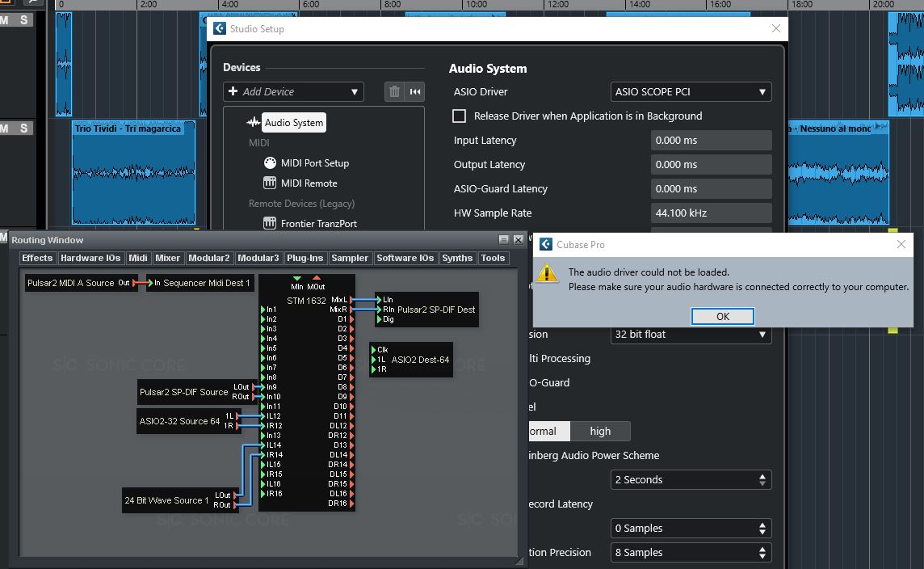This screenshot has height=569, width=924.
Task: Open the Hardware IOs menu
Action: [90, 258]
